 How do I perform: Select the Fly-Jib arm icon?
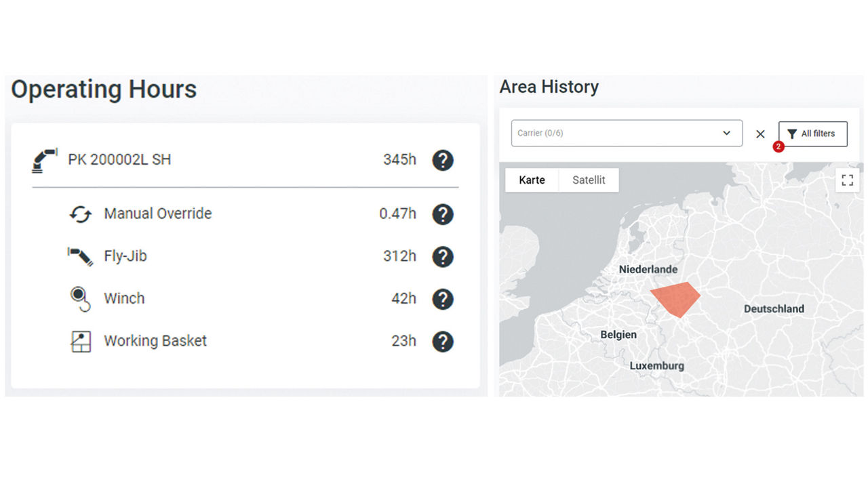click(80, 256)
